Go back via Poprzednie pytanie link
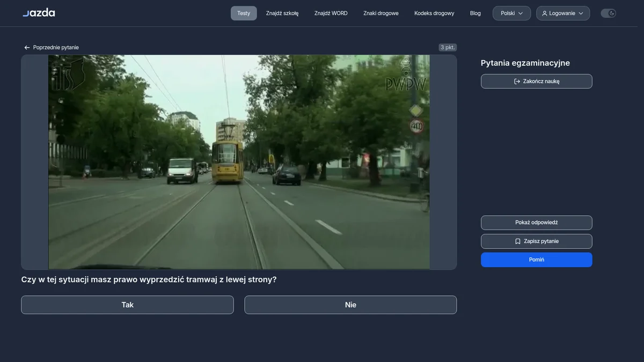The image size is (644, 362). [52, 47]
